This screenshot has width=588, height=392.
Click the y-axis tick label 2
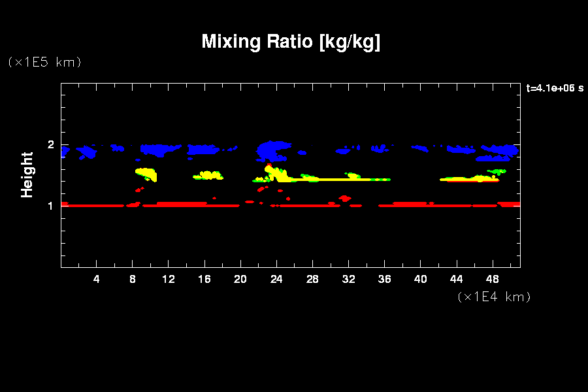click(50, 144)
